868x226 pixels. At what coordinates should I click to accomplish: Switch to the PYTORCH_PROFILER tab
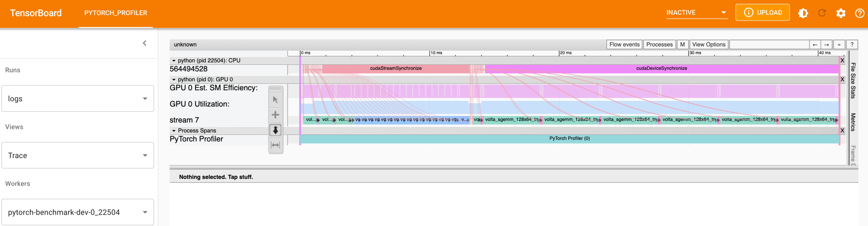point(116,13)
